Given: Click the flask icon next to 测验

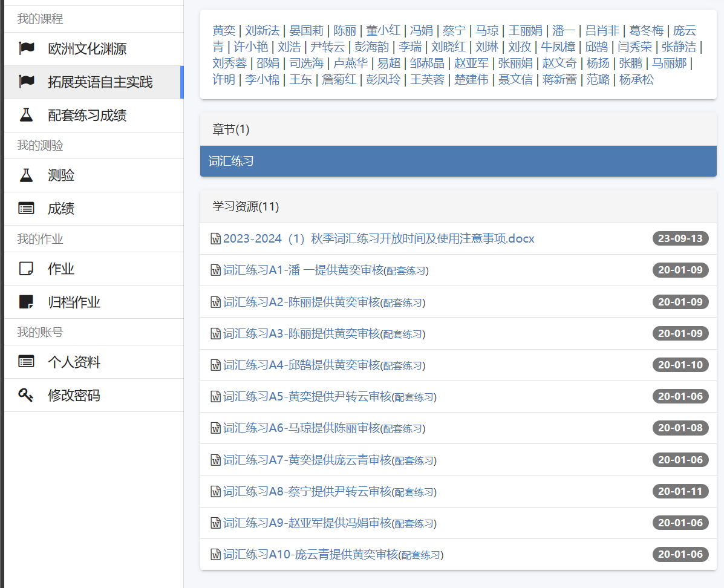Looking at the screenshot, I should pyautogui.click(x=26, y=175).
